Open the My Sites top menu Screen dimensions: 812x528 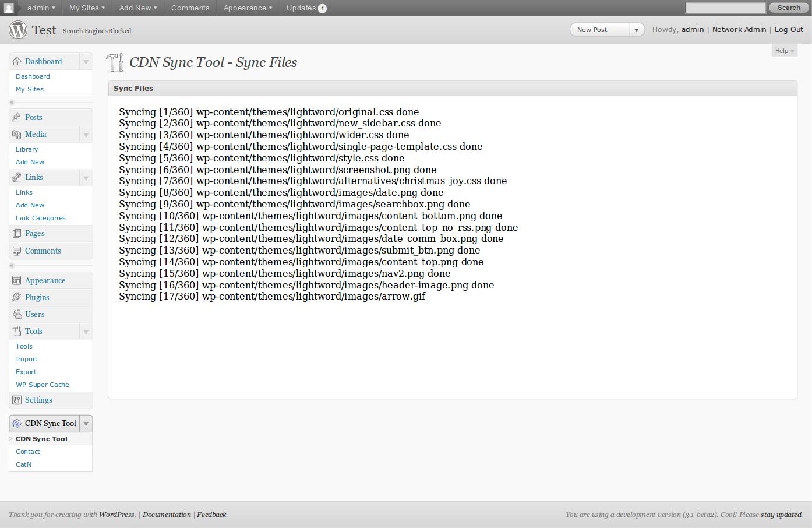pyautogui.click(x=87, y=8)
